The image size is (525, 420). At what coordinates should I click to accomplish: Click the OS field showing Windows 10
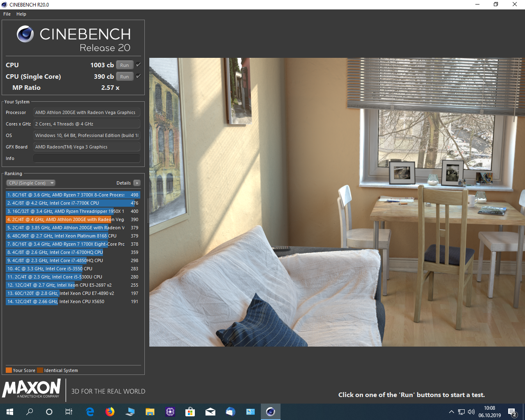pos(87,135)
